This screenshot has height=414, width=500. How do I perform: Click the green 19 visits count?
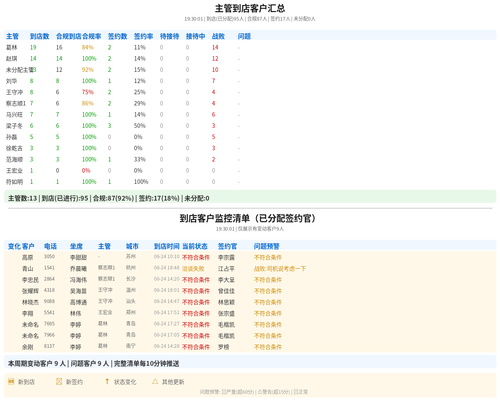coord(33,47)
